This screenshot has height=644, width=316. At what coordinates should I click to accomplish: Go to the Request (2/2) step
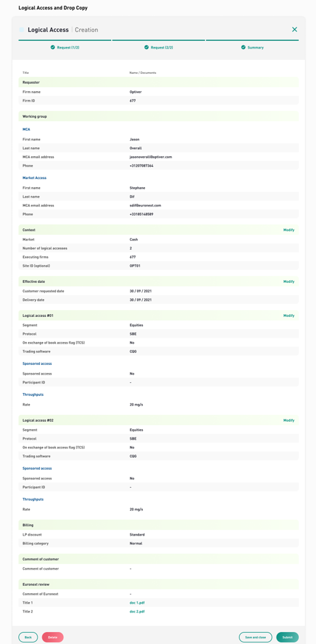coord(159,47)
